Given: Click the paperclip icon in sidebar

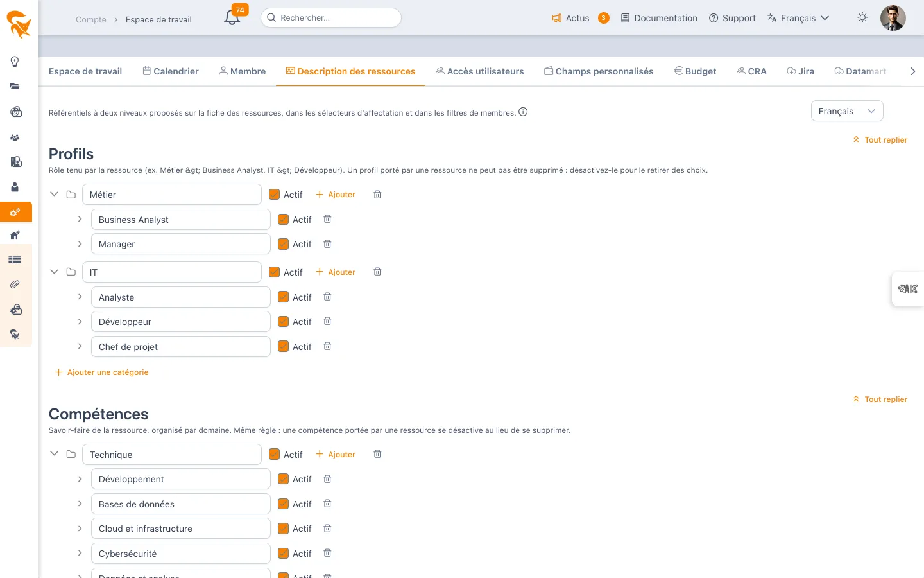Looking at the screenshot, I should 15,284.
